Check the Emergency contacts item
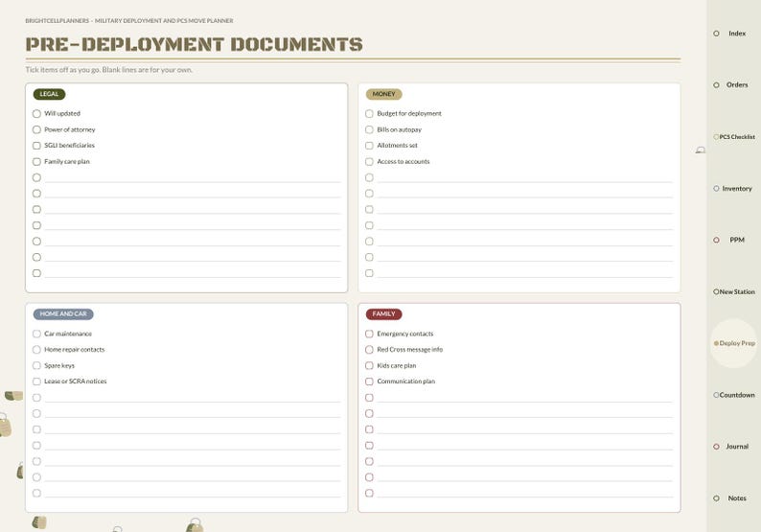 369,334
